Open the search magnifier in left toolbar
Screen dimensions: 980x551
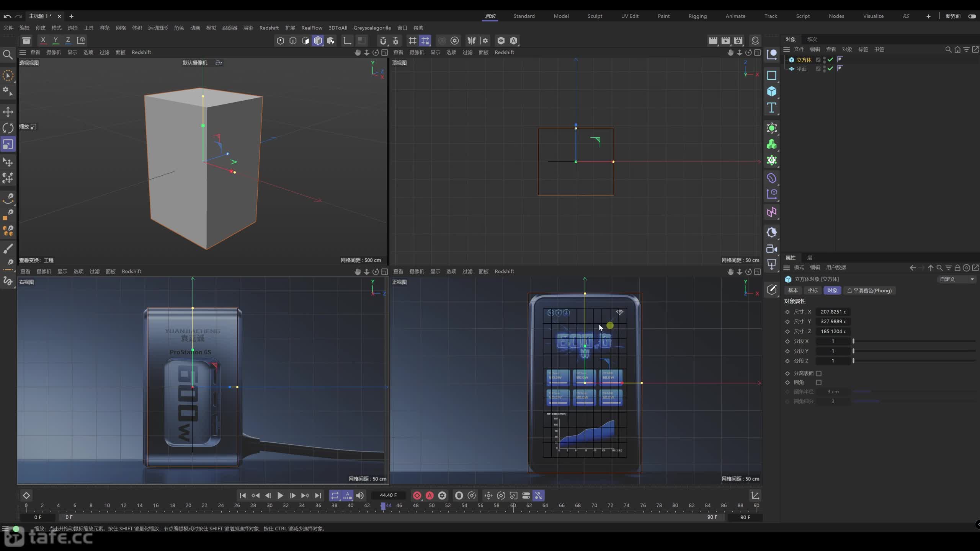point(8,55)
